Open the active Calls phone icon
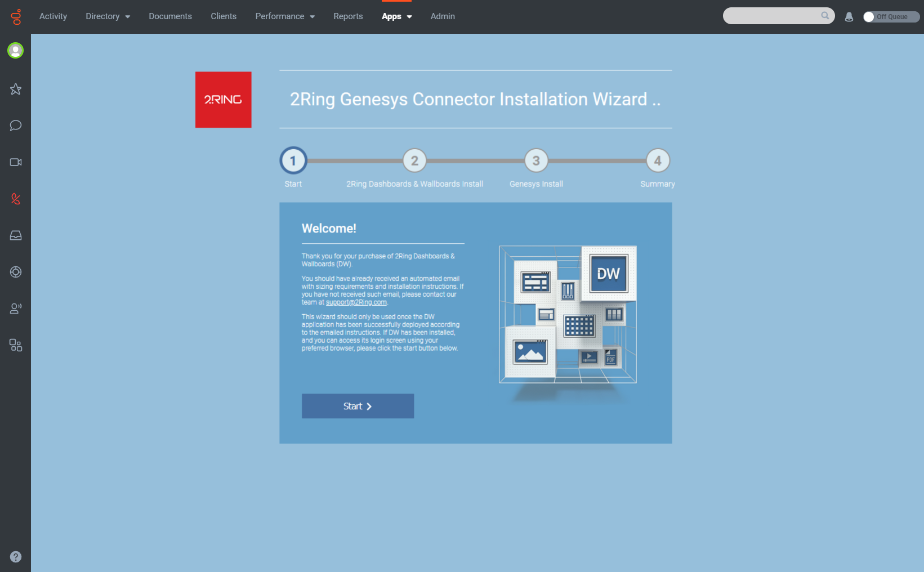924x572 pixels. click(x=15, y=199)
